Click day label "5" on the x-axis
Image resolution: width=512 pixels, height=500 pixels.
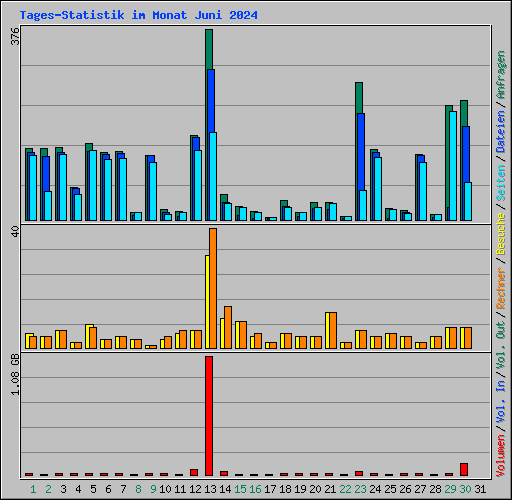(x=93, y=489)
